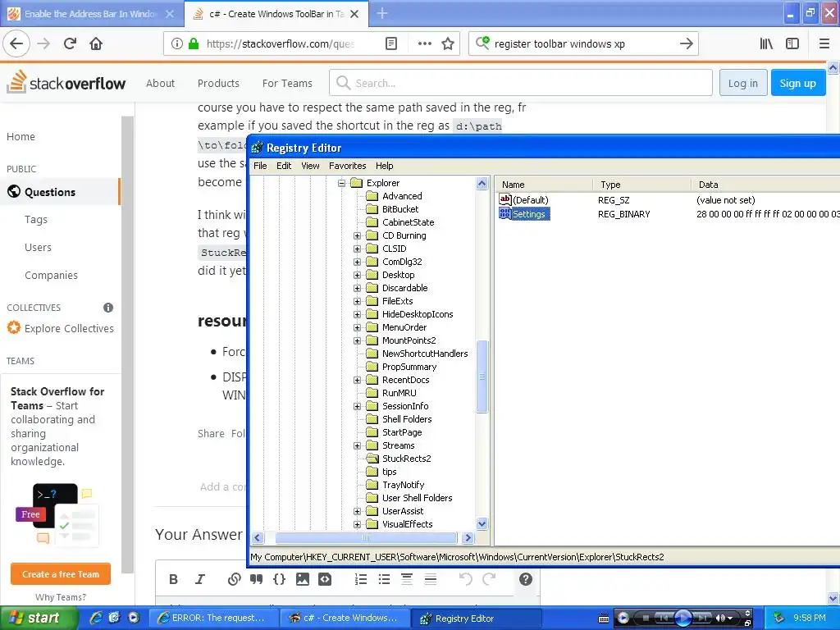Insert a blockquote with the quote icon
Image resolution: width=840 pixels, height=630 pixels.
tap(257, 579)
